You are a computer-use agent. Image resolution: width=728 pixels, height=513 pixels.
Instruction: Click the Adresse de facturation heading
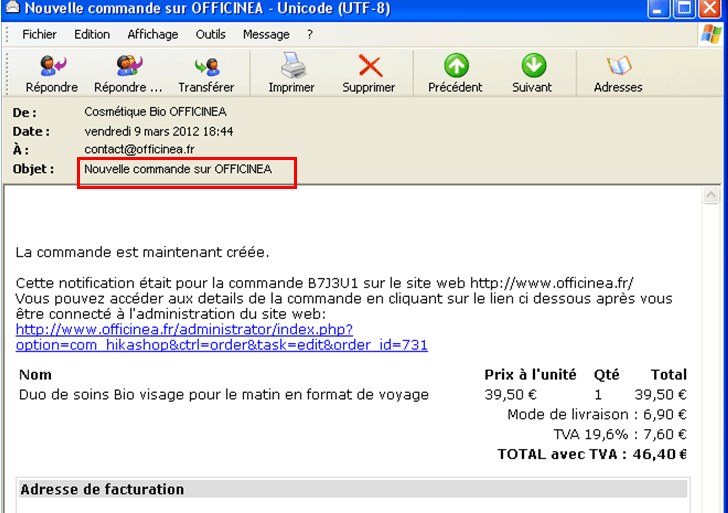coord(102,489)
